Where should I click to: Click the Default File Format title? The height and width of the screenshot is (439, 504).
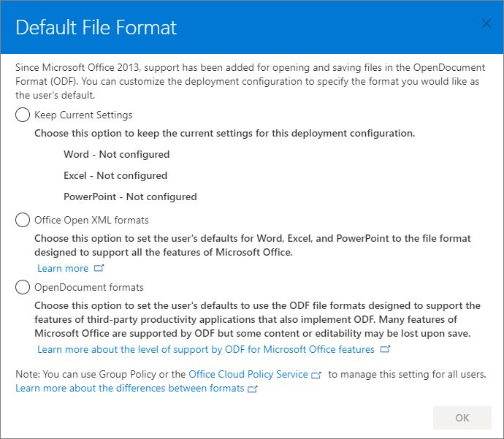click(96, 27)
